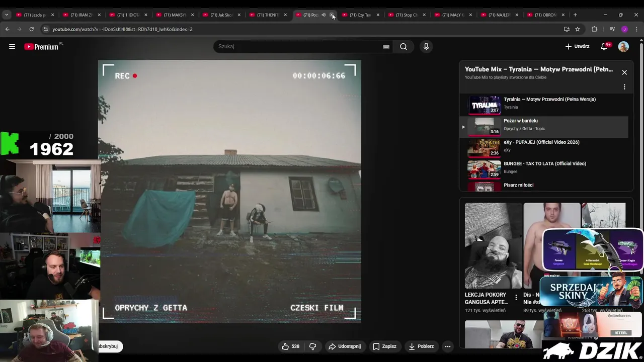Download video with Pobierz button
The height and width of the screenshot is (362, 644).
(421, 346)
